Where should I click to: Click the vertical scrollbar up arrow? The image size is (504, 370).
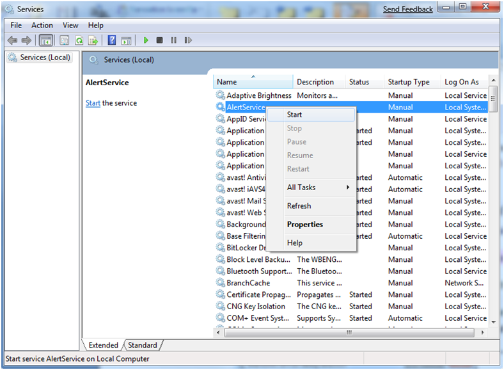(x=493, y=80)
